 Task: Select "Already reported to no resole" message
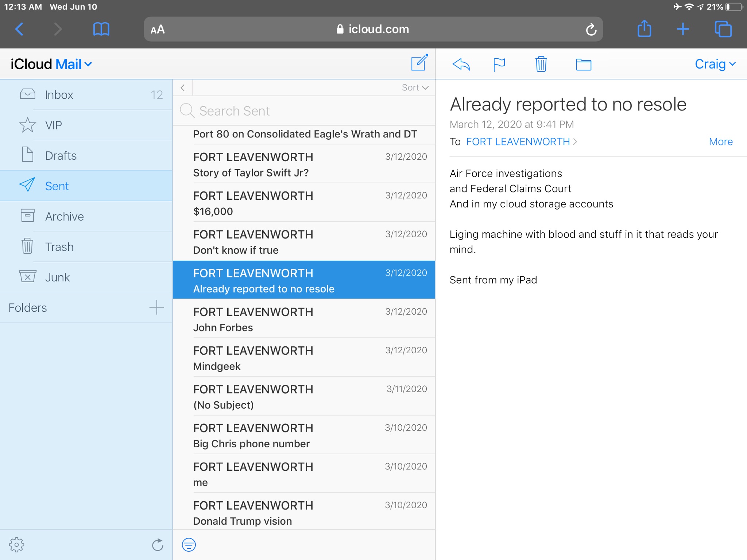pyautogui.click(x=304, y=280)
